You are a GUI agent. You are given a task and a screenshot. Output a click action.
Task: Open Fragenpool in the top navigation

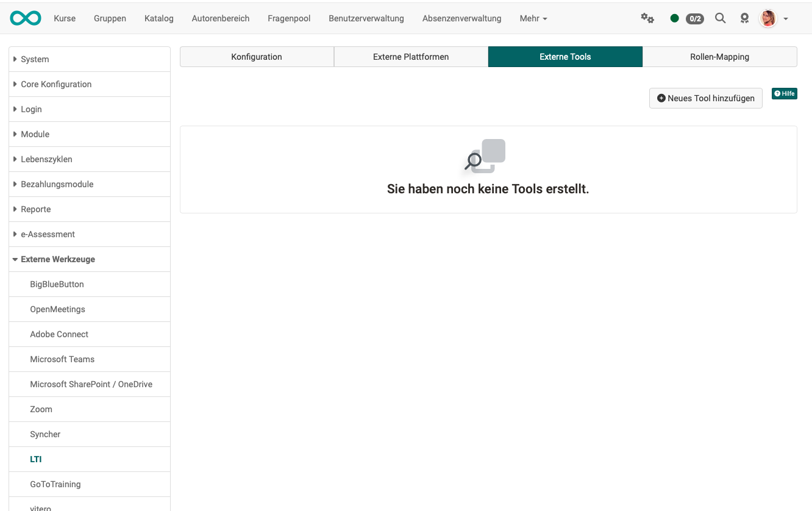pos(289,18)
